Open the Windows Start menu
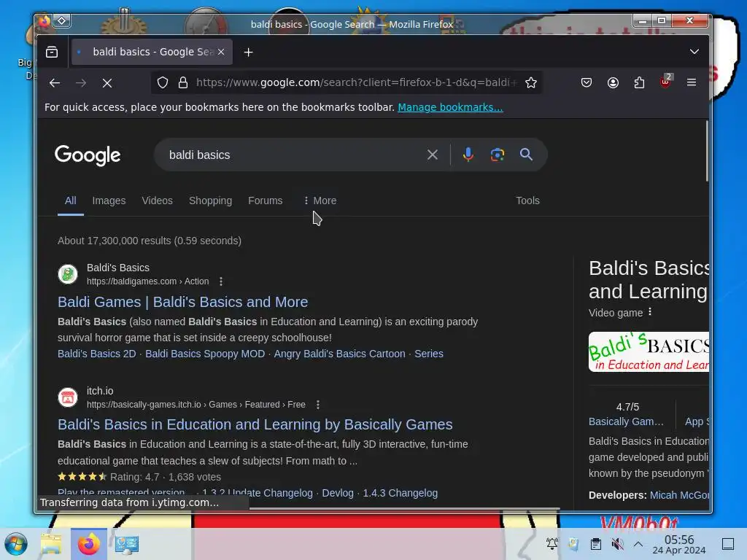This screenshot has height=560, width=747. (x=16, y=544)
